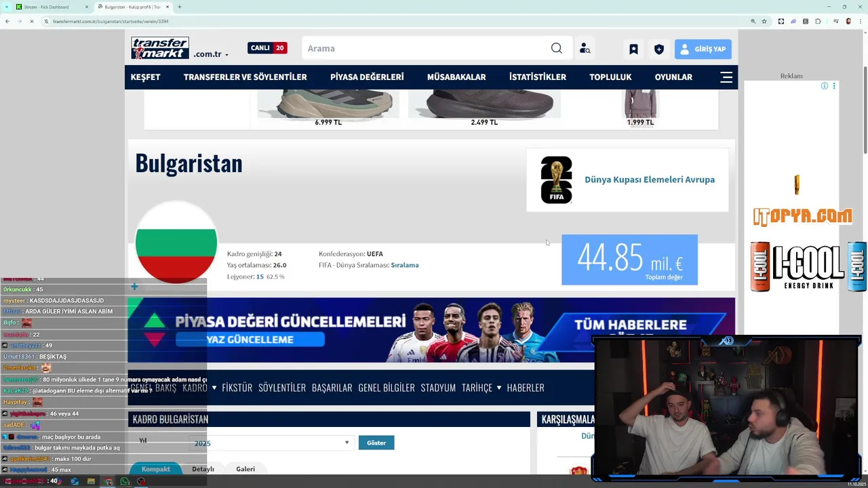Click the bookmark watchlist icon
Screen dimensions: 868x488
[x=633, y=49]
